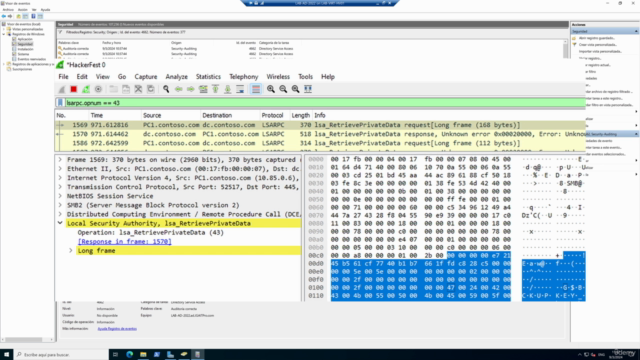Sort by Destination column header

(230, 116)
